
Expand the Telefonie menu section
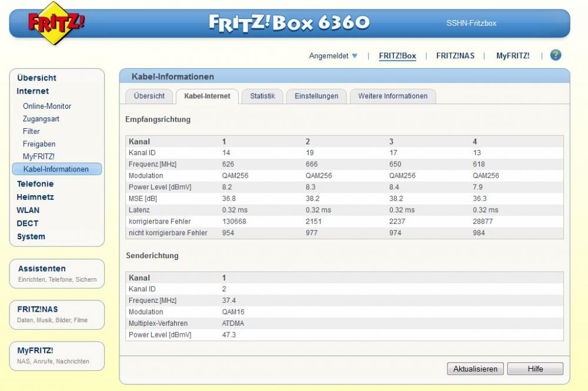pos(35,184)
